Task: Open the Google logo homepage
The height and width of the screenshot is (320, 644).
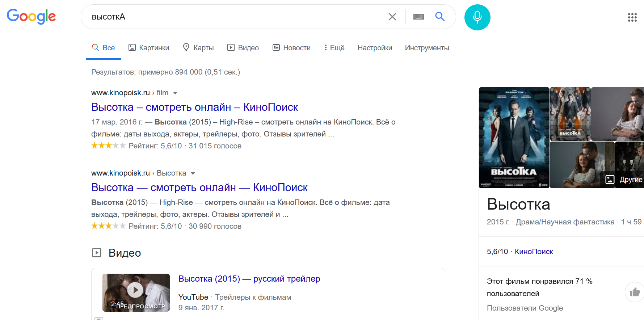Action: pos(31,16)
